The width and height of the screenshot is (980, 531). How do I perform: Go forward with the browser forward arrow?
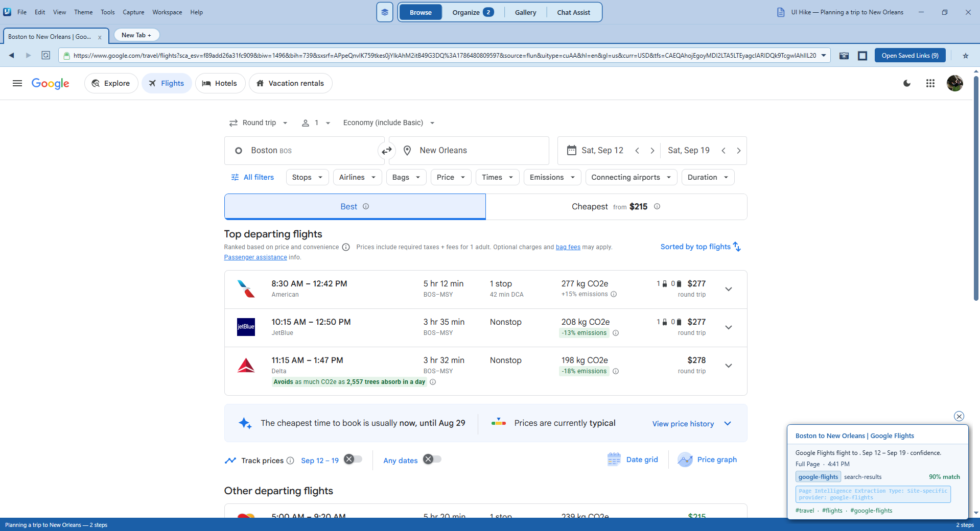(x=29, y=55)
